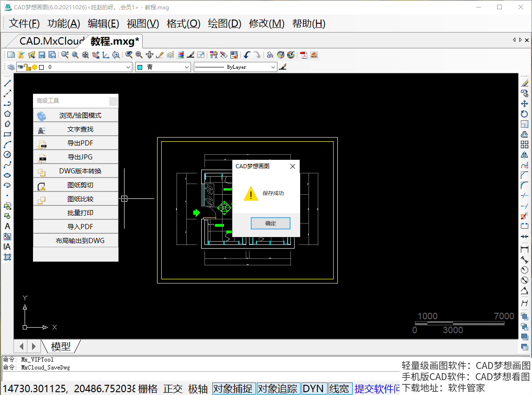The image size is (532, 395).
Task: Select the Spline curve tool
Action: [7, 165]
